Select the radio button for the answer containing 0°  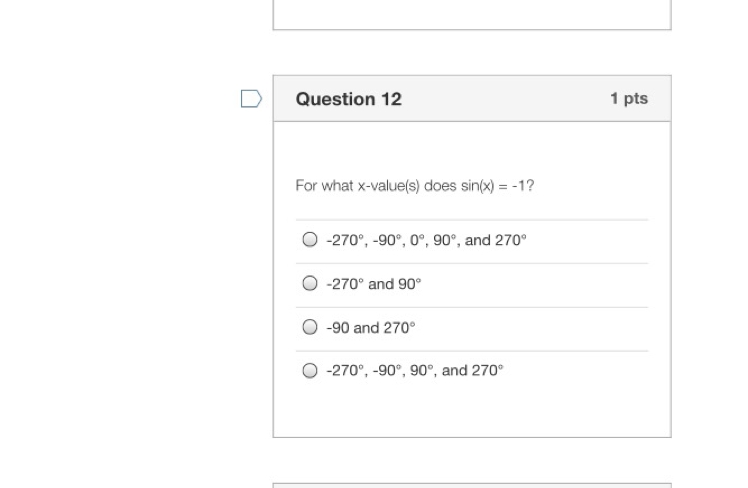[310, 239]
